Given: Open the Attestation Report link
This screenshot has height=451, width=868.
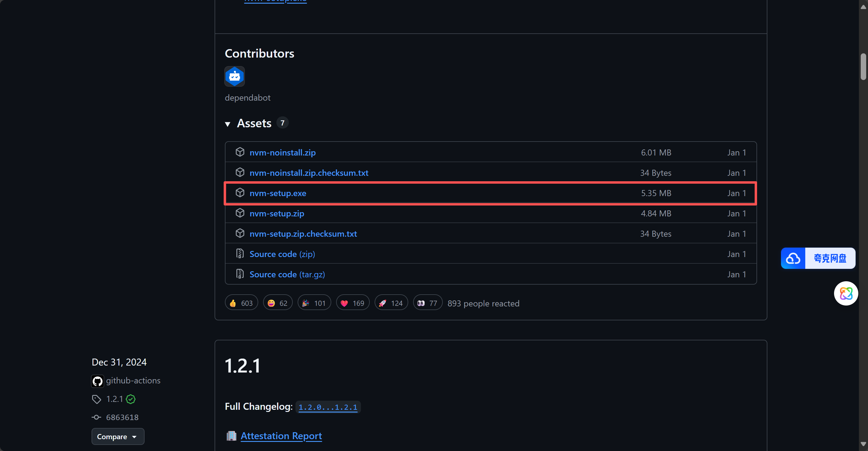Looking at the screenshot, I should (281, 436).
